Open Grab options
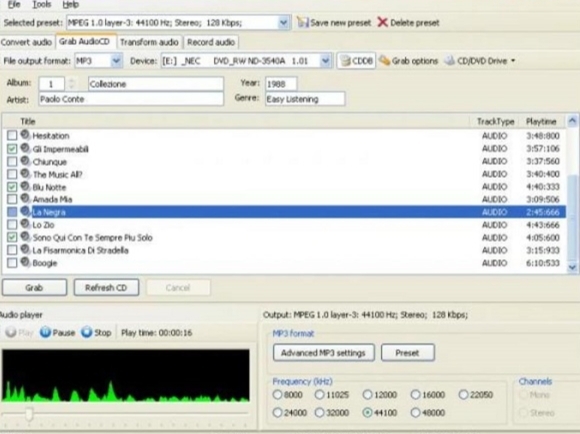 pyautogui.click(x=408, y=61)
